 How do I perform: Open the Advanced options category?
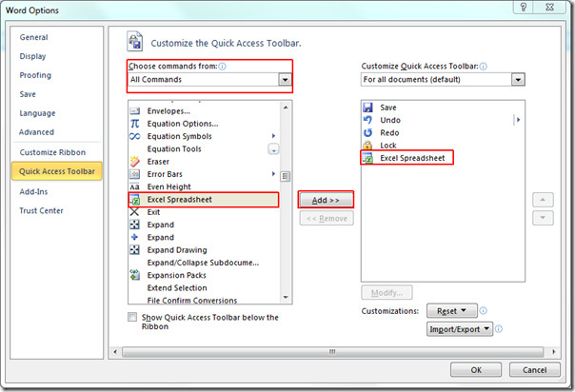click(x=36, y=132)
